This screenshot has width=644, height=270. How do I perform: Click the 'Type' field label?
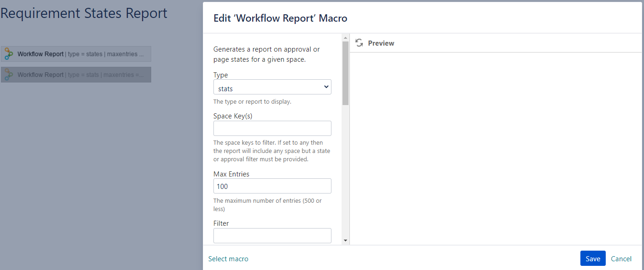coord(221,75)
